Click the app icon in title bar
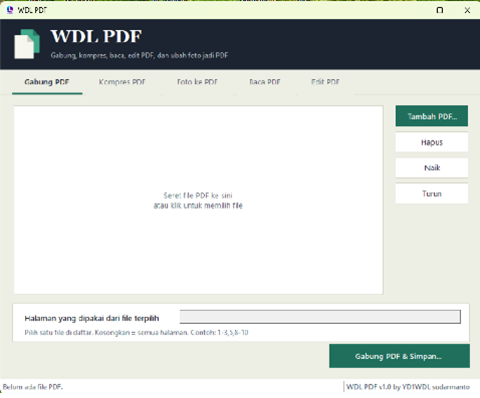 pos(10,10)
